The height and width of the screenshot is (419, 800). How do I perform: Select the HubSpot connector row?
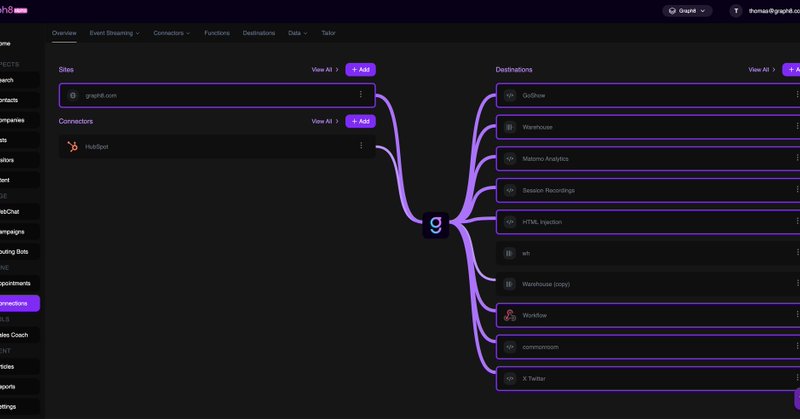click(x=217, y=146)
